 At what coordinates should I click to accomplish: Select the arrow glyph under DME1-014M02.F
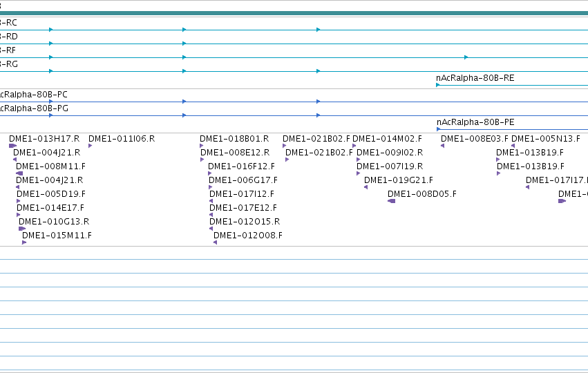click(x=354, y=146)
